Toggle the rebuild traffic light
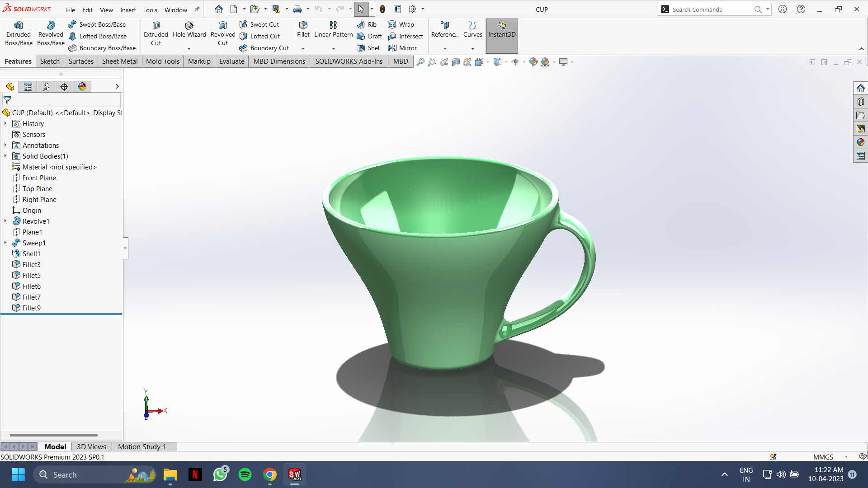 coord(382,9)
